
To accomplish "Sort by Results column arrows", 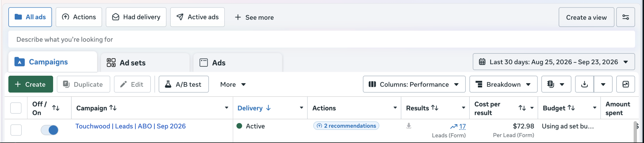I will coord(435,108).
